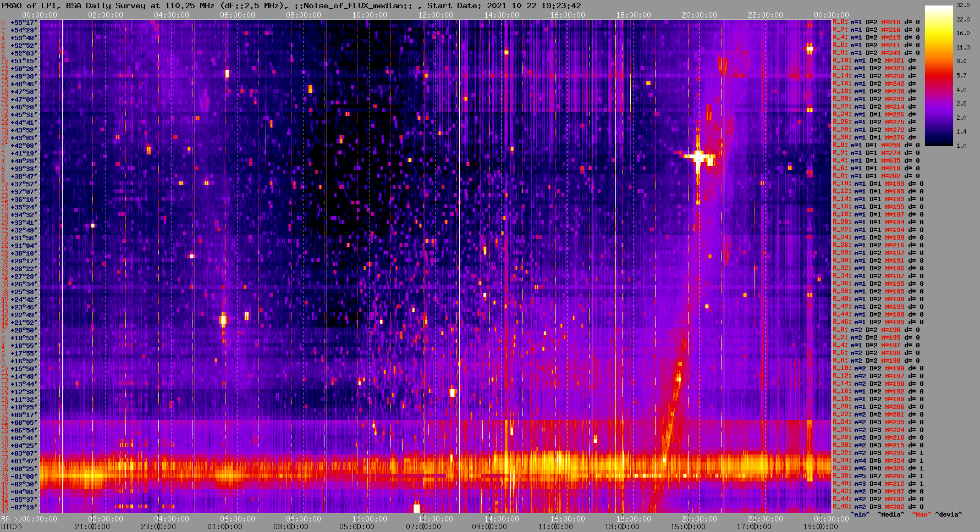This screenshot has width=980, height=532.
Task: Select the declination label +08°05'
Action: point(23,423)
